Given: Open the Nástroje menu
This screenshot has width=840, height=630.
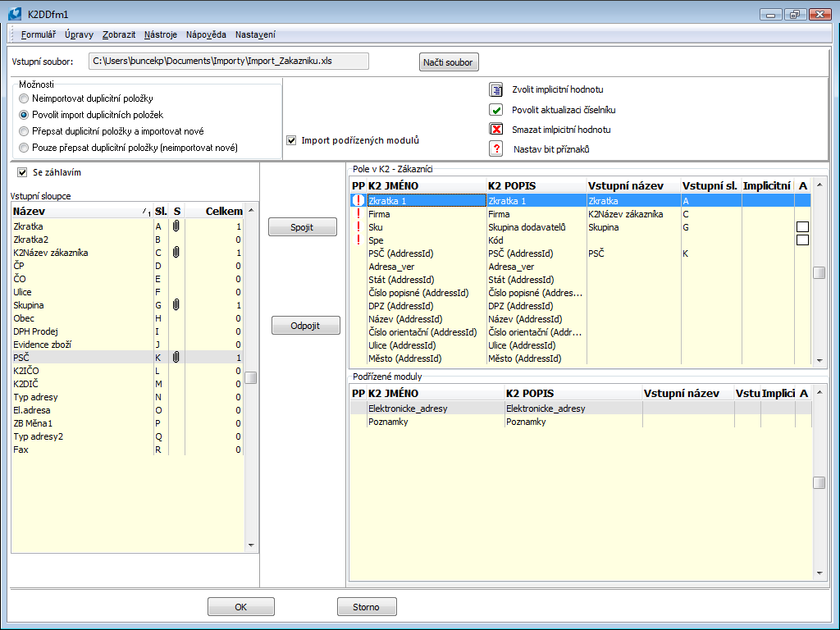Looking at the screenshot, I should click(160, 34).
